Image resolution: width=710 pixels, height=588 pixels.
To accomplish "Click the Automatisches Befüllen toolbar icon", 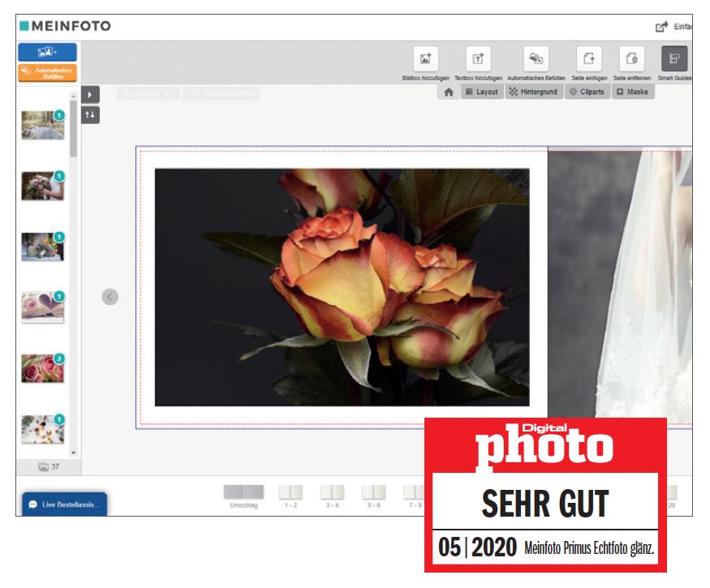I will click(536, 59).
